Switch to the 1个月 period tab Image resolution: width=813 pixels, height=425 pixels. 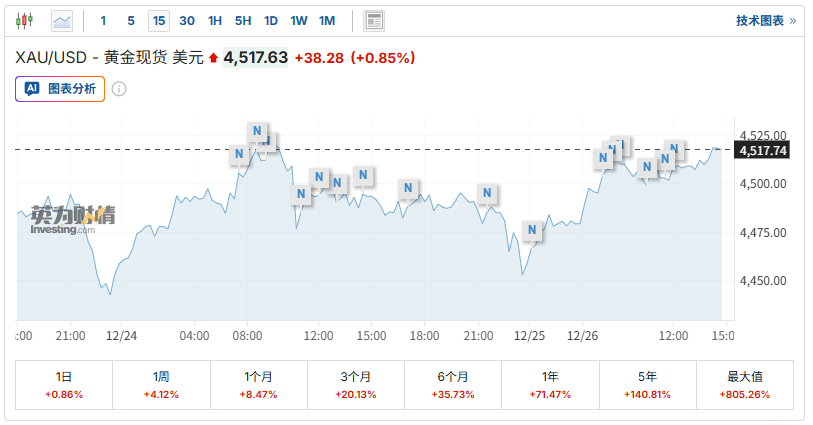(258, 386)
